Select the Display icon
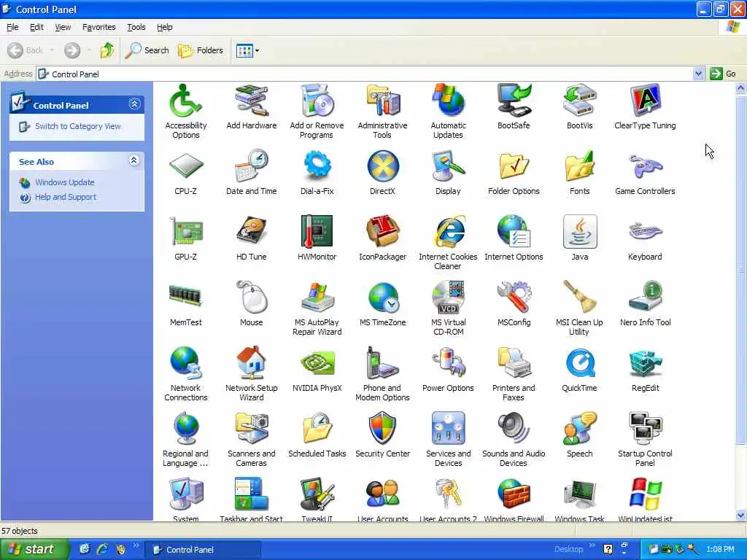Viewport: 747px width, 560px height. [449, 166]
